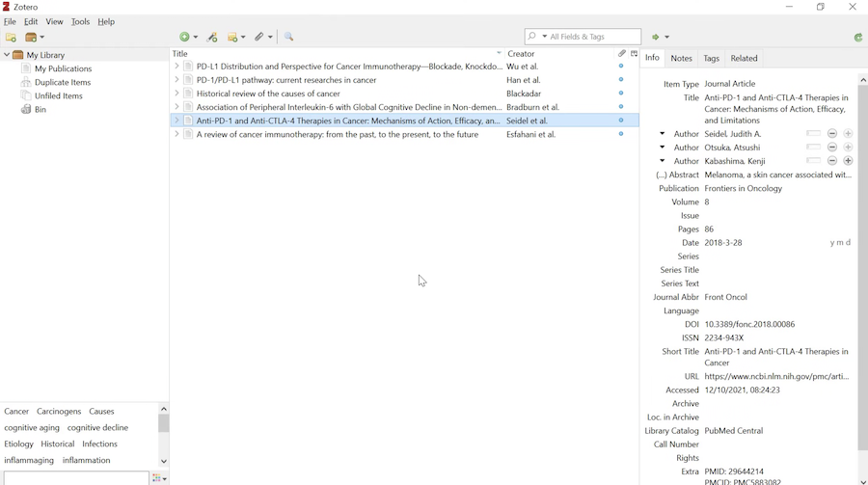The image size is (868, 485).
Task: Expand the PD-L1 Distribution item row
Action: coord(176,67)
